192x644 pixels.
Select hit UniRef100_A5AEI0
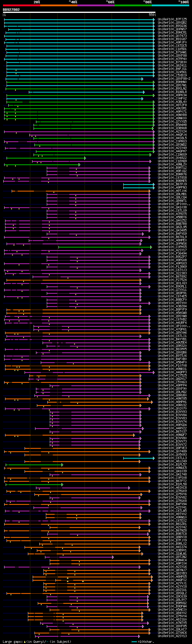[x=172, y=610]
